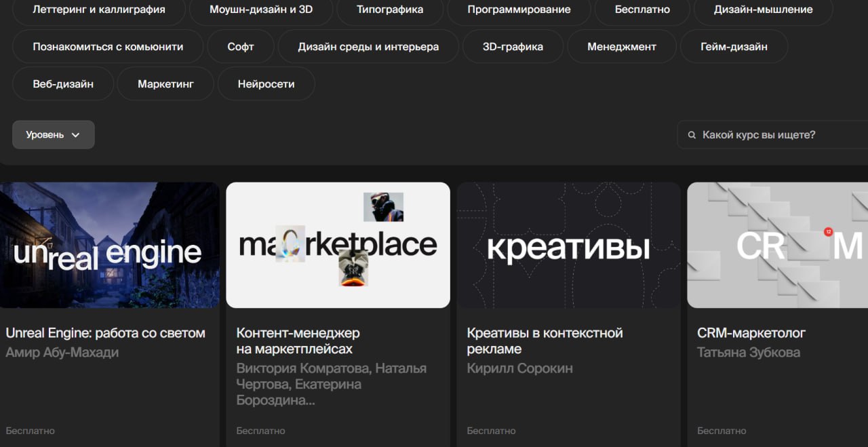This screenshot has width=868, height=447.
Task: Click the search magnifier icon
Action: [692, 135]
